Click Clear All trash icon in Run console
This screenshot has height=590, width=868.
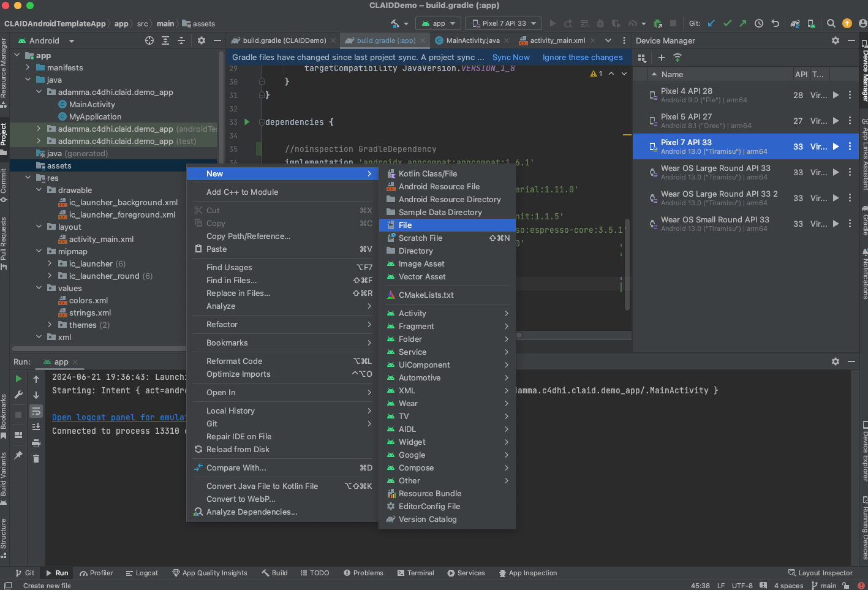36,458
